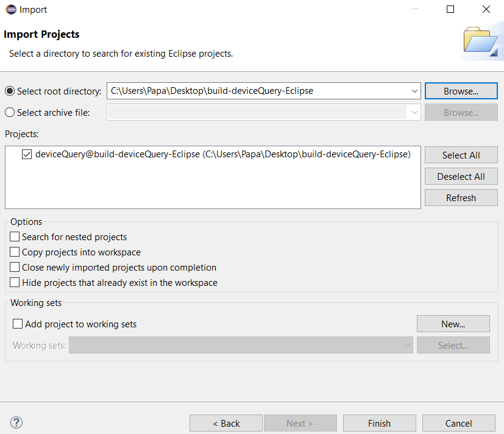Open the root directory path dropdown
Image resolution: width=504 pixels, height=434 pixels.
coord(414,91)
